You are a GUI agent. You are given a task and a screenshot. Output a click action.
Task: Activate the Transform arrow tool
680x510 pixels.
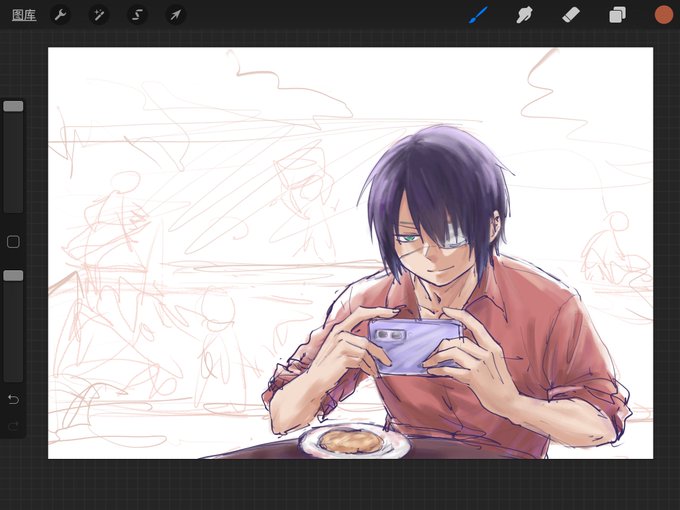click(175, 15)
